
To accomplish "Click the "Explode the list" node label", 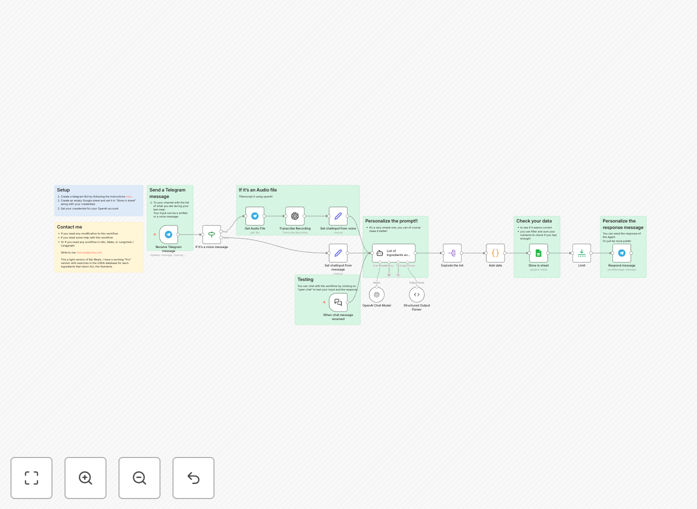I will [x=452, y=265].
